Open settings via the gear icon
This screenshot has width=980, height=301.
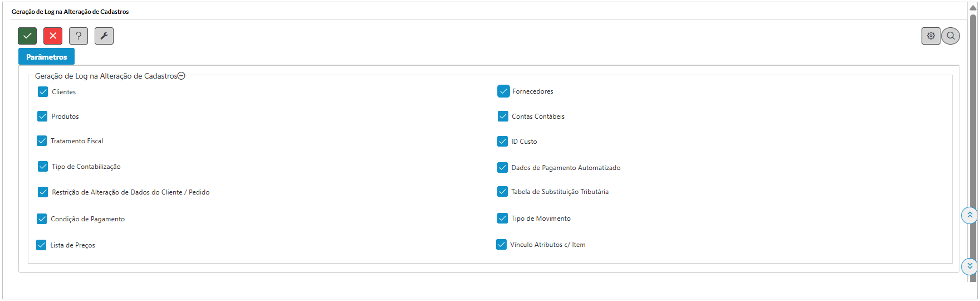(930, 36)
